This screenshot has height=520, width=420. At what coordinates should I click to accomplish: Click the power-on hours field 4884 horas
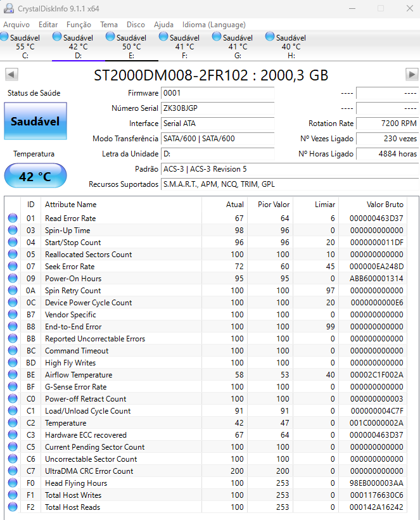click(x=387, y=154)
